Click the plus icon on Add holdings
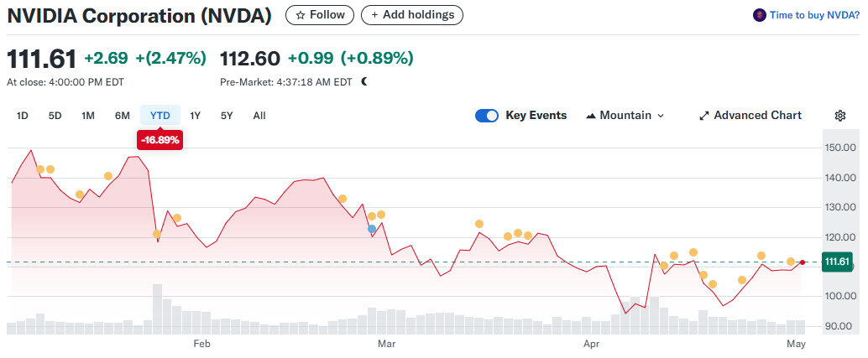 tap(374, 15)
